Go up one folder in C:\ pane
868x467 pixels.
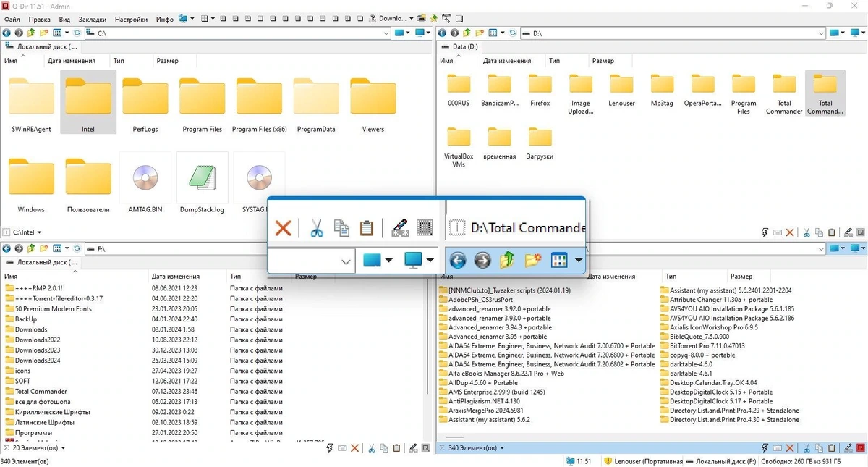click(x=31, y=33)
